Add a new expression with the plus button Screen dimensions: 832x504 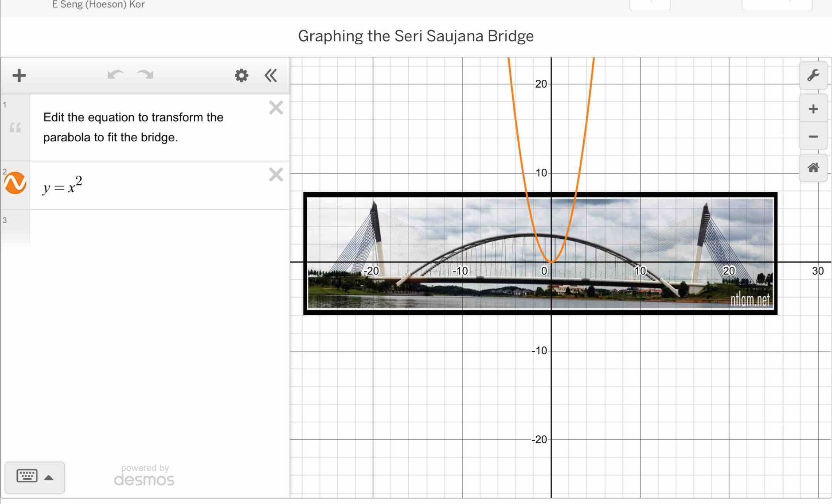(x=19, y=75)
